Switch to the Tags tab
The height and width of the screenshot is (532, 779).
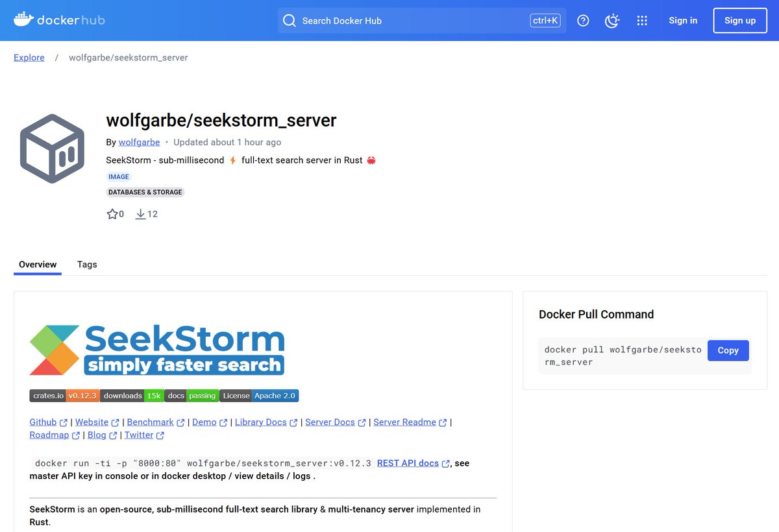click(86, 264)
